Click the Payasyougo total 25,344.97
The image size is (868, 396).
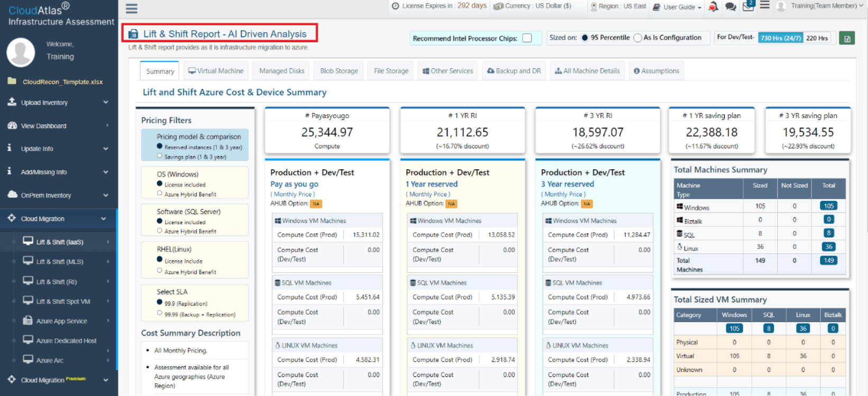coord(327,132)
